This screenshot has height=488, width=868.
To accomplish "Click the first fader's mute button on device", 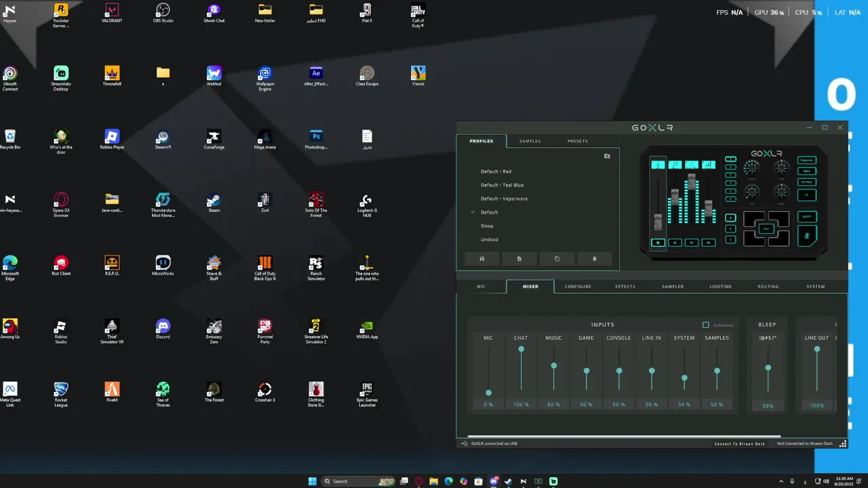I will click(658, 243).
